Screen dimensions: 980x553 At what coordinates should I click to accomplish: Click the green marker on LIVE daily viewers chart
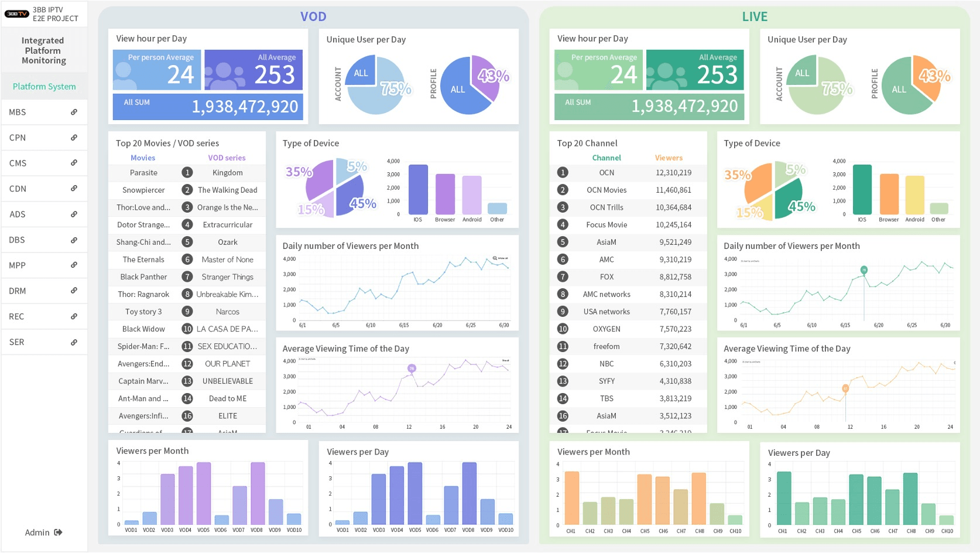coord(864,270)
